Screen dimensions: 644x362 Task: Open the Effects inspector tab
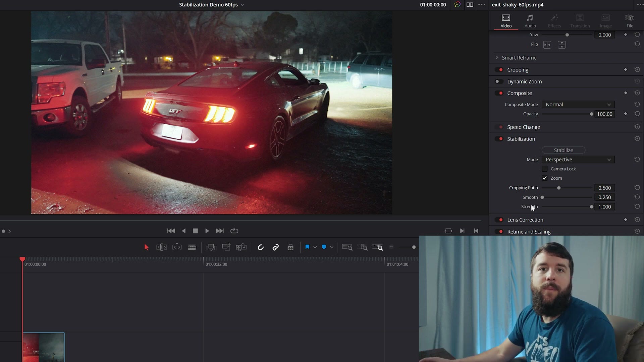coord(554,21)
